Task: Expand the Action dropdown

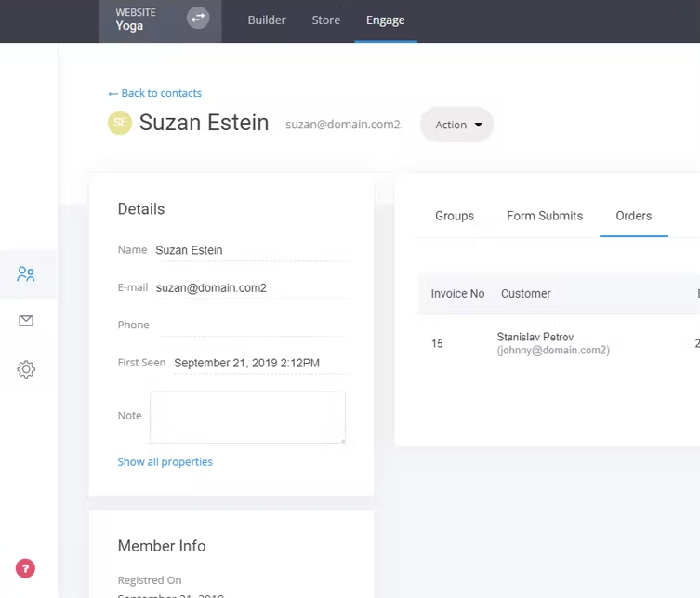Action: coord(456,125)
